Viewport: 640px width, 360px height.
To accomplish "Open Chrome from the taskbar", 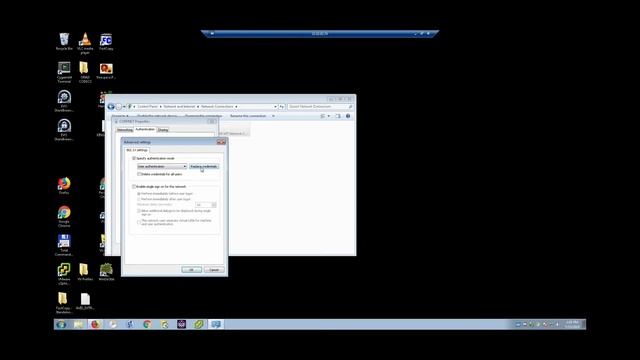I will click(x=147, y=324).
